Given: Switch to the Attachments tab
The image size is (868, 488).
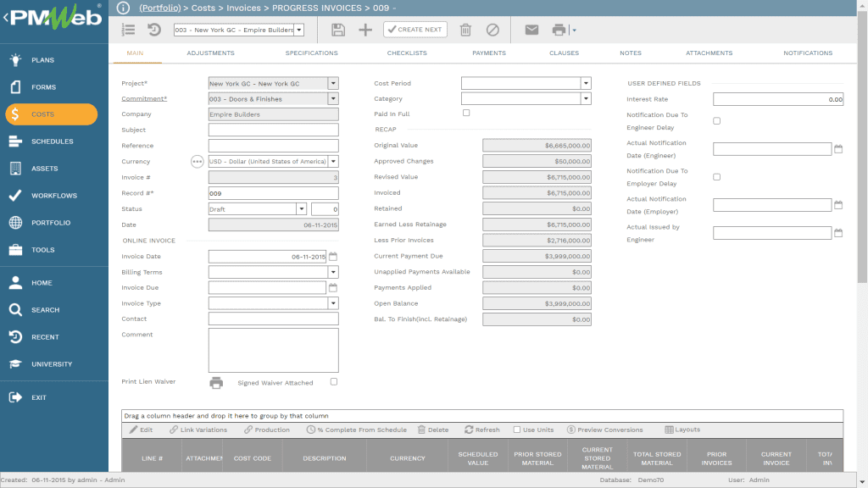Looking at the screenshot, I should [x=709, y=53].
